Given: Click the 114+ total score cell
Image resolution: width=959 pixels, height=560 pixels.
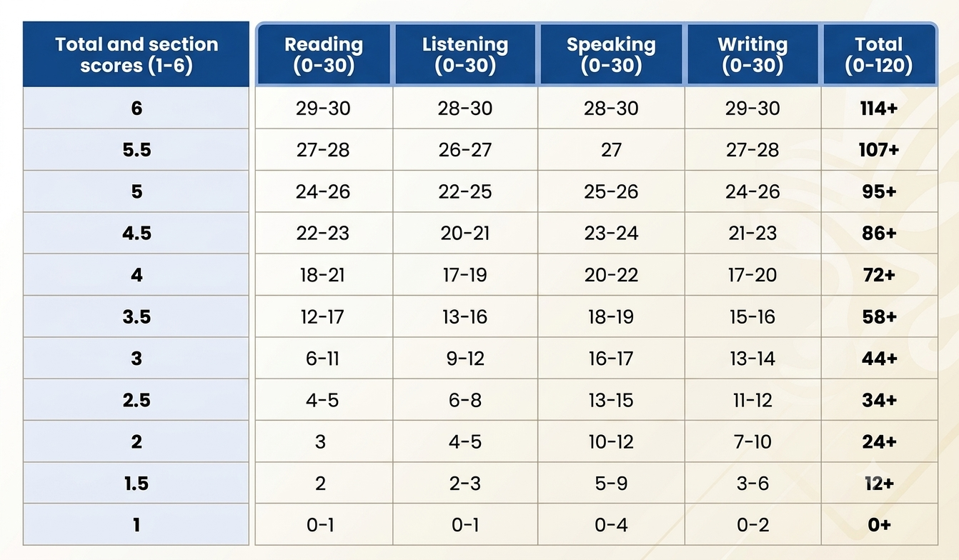Looking at the screenshot, I should 879,108.
